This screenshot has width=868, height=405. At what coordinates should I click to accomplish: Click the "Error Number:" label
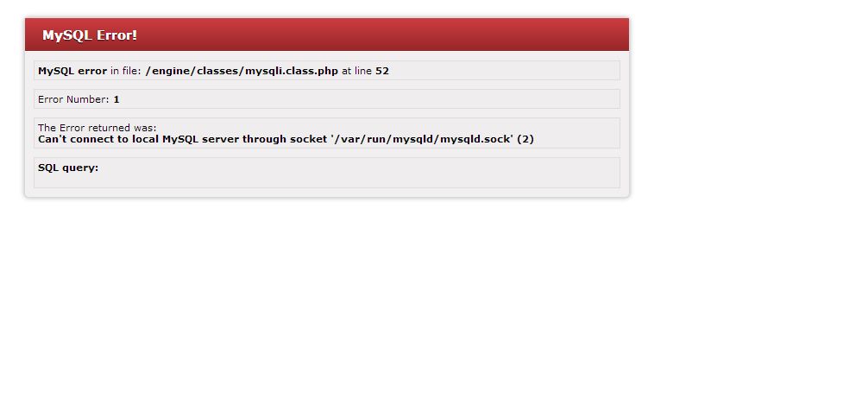(x=73, y=99)
